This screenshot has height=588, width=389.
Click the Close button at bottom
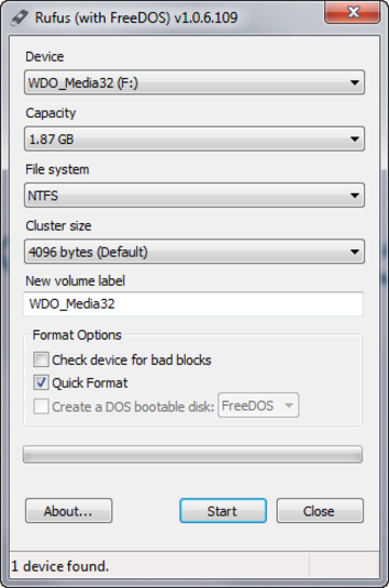[x=320, y=511]
